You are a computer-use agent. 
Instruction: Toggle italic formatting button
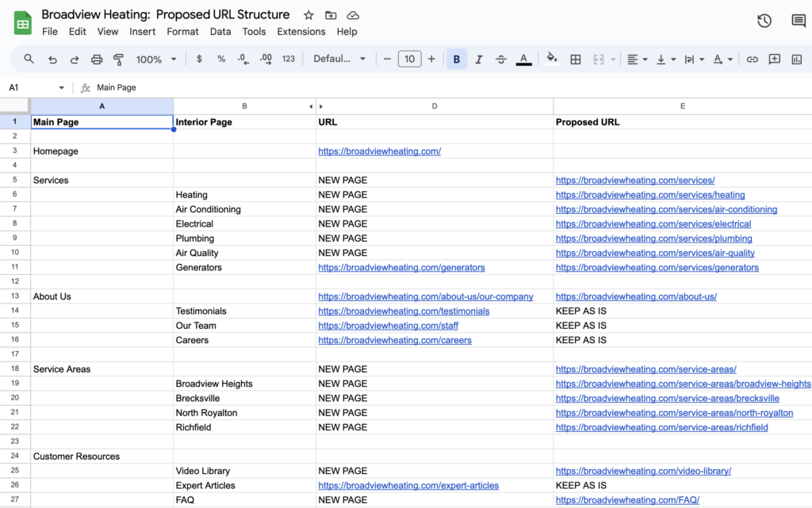[479, 59]
